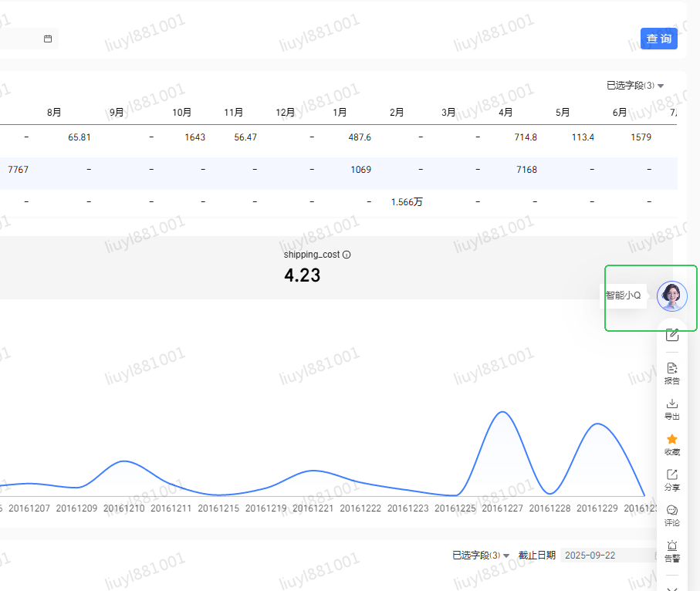
Task: Click the chart peak at 20161227
Action: pyautogui.click(x=503, y=413)
